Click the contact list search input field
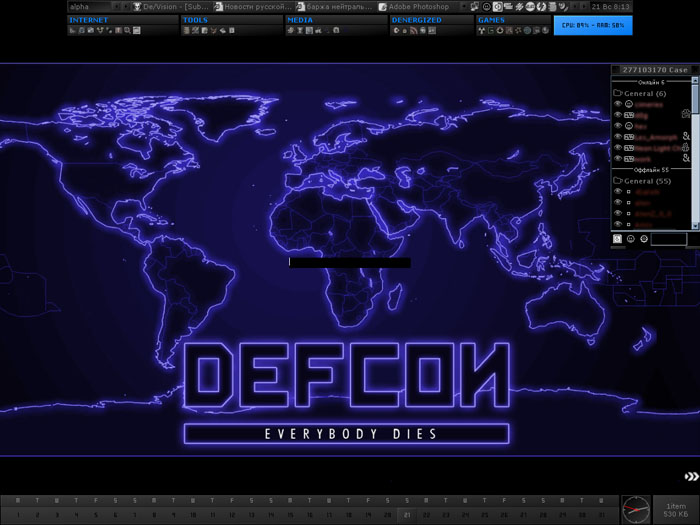 tap(669, 240)
